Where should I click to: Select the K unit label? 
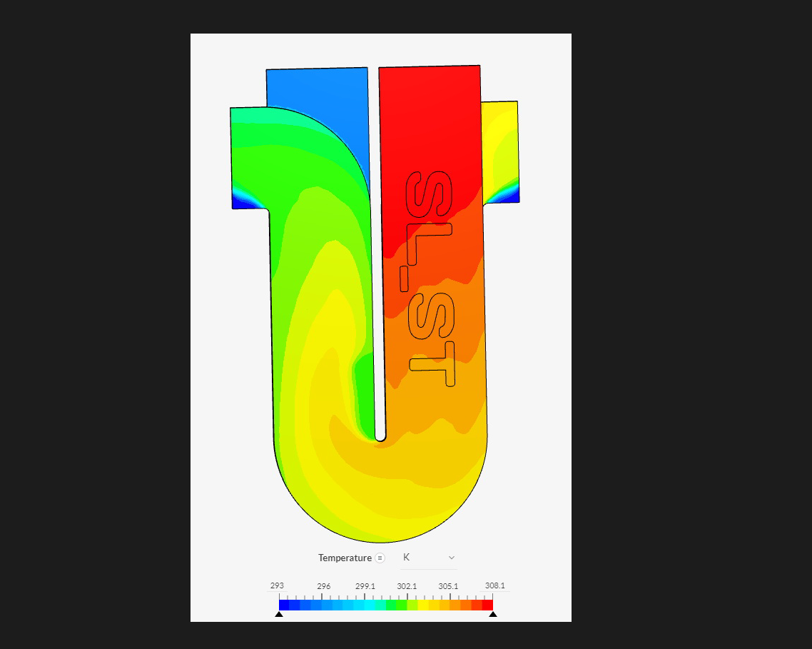click(406, 558)
